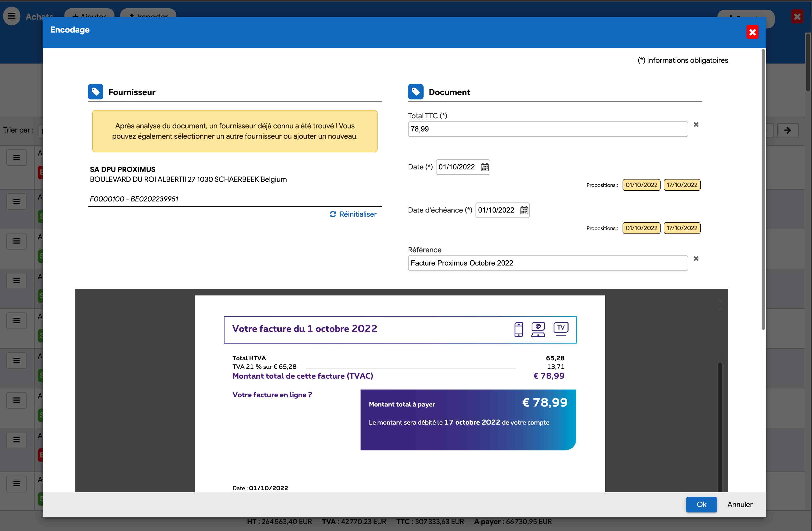The width and height of the screenshot is (812, 531).
Task: Pick 01/10/2022 proposition for Date
Action: [641, 185]
